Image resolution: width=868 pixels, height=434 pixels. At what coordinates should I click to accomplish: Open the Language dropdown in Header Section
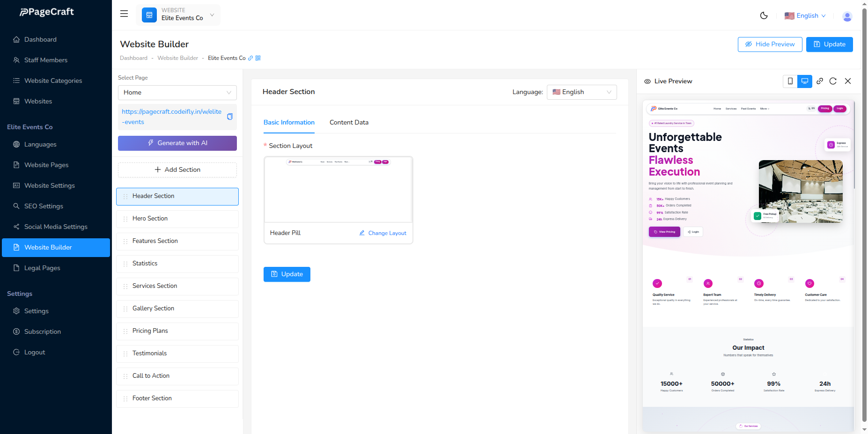click(581, 92)
